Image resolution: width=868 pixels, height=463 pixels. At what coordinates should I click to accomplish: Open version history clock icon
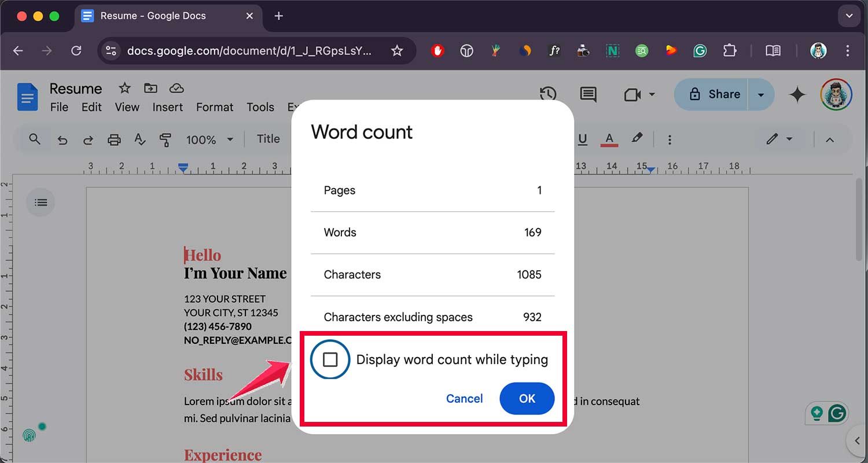(x=548, y=94)
